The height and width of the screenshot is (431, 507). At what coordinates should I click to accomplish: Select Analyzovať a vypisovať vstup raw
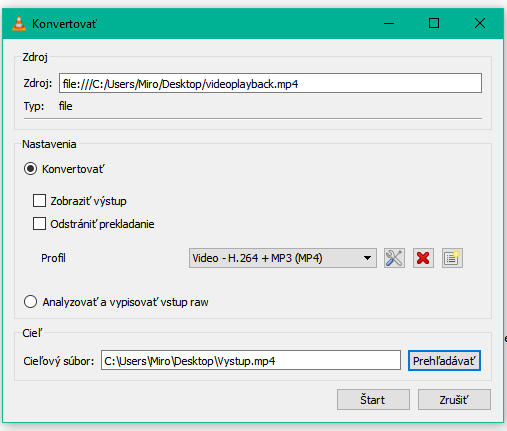(30, 302)
